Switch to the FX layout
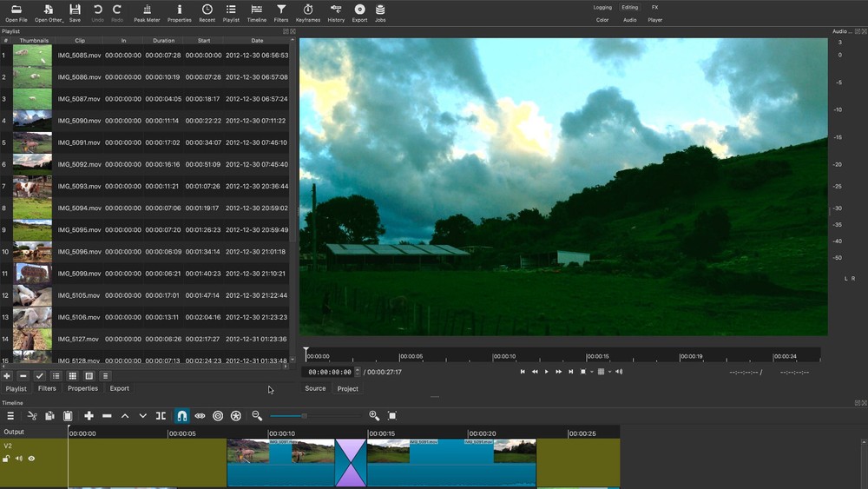Image resolution: width=868 pixels, height=489 pixels. point(654,7)
